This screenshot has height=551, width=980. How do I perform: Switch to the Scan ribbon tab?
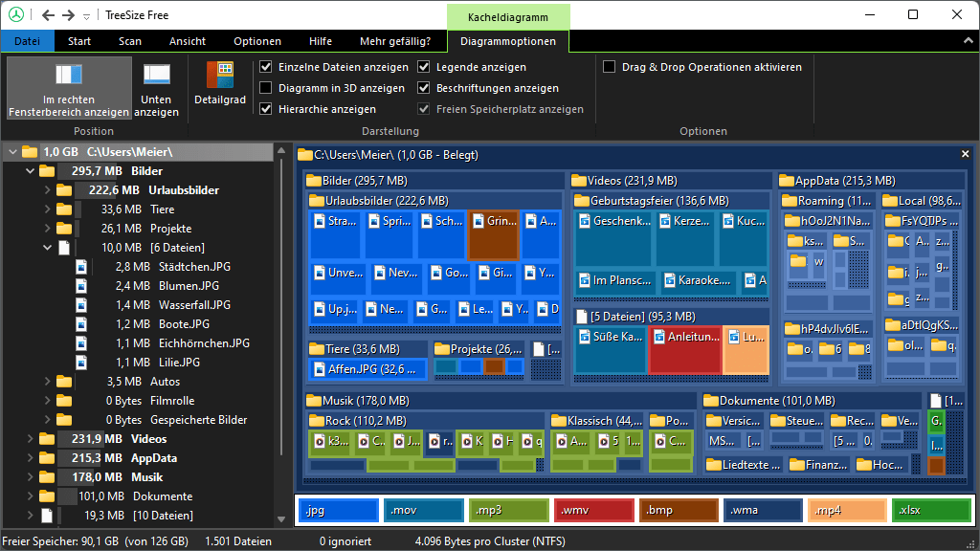click(130, 41)
